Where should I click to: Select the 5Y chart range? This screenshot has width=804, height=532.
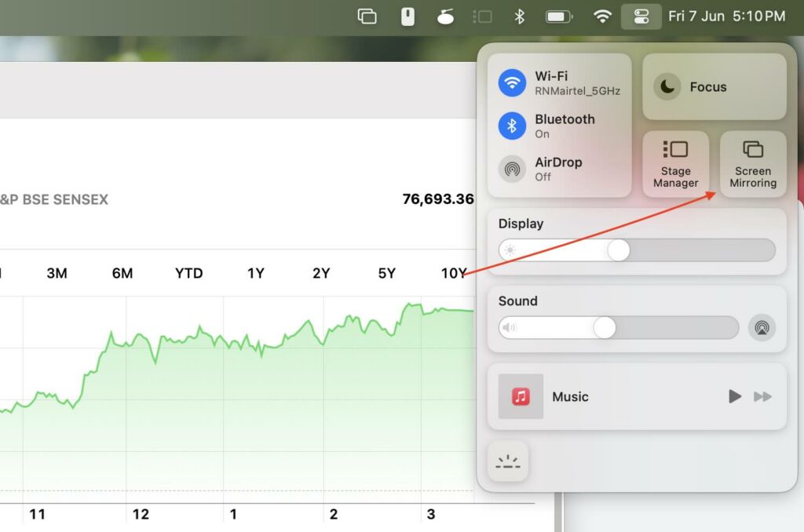point(386,273)
